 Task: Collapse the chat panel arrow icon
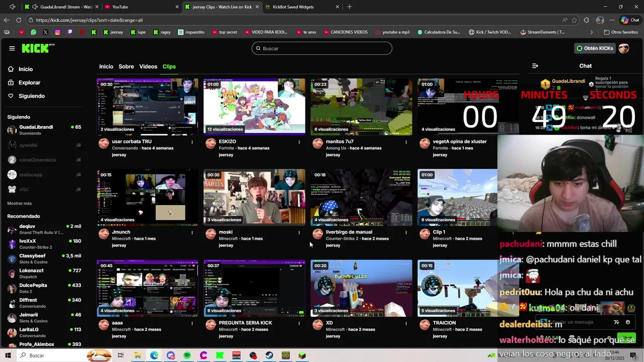(535, 66)
